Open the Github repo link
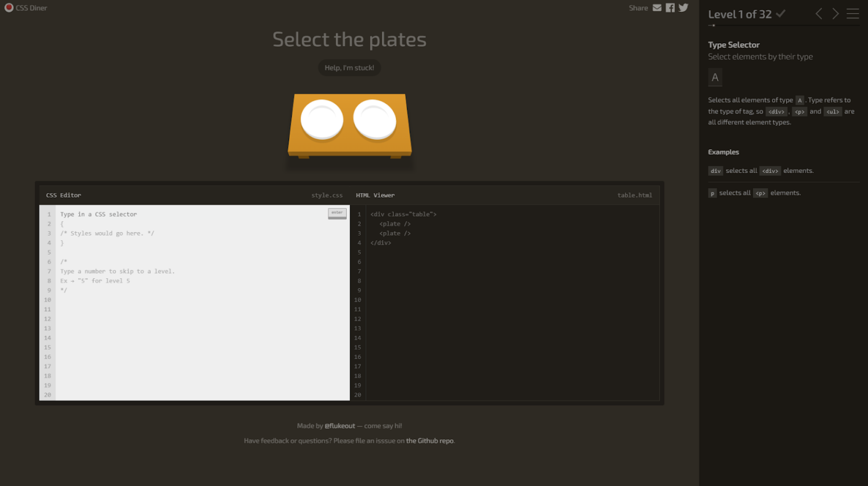 (x=430, y=440)
